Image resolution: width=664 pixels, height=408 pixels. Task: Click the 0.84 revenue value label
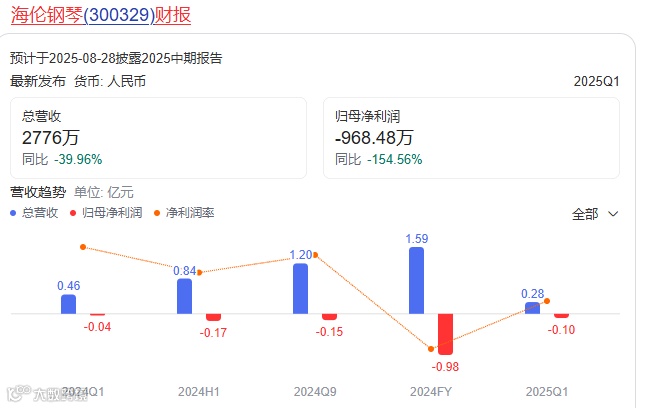pos(185,271)
